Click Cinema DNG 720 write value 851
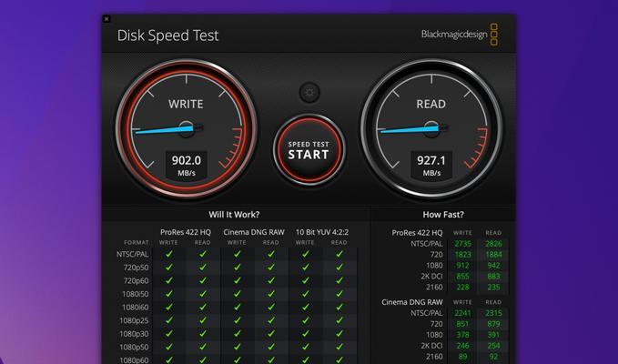 click(462, 324)
